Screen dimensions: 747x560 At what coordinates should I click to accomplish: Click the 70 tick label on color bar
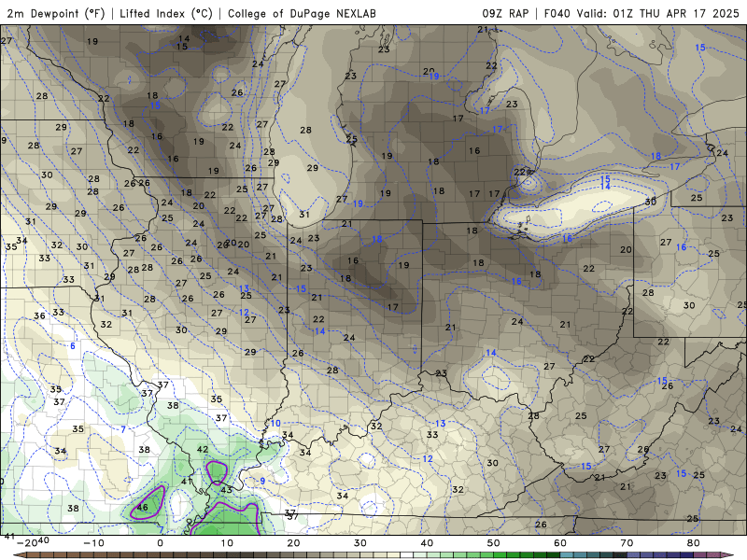[x=627, y=543]
